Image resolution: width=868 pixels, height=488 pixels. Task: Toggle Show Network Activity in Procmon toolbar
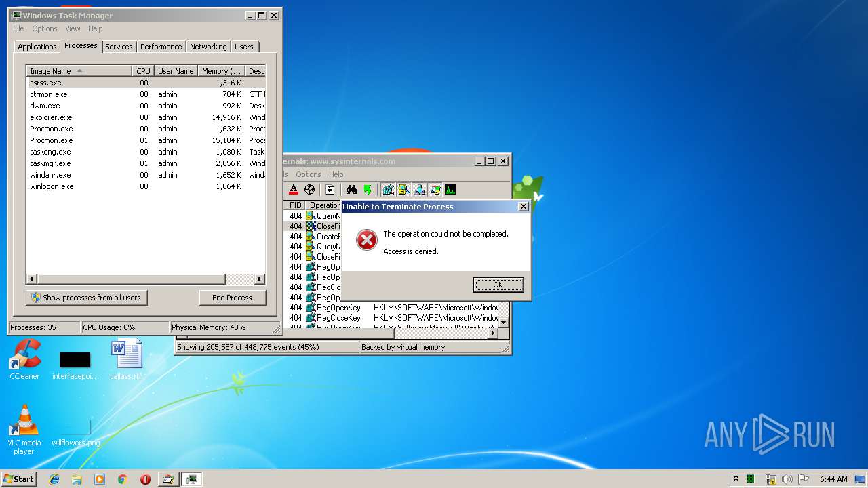(419, 190)
